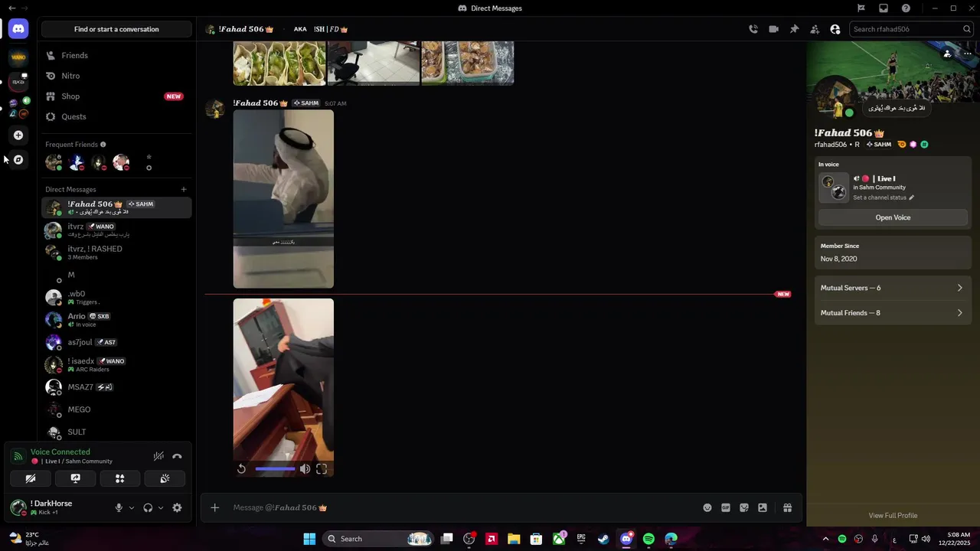Screen dimensions: 980x551
Task: Hide the user profile panel
Action: coord(835,29)
